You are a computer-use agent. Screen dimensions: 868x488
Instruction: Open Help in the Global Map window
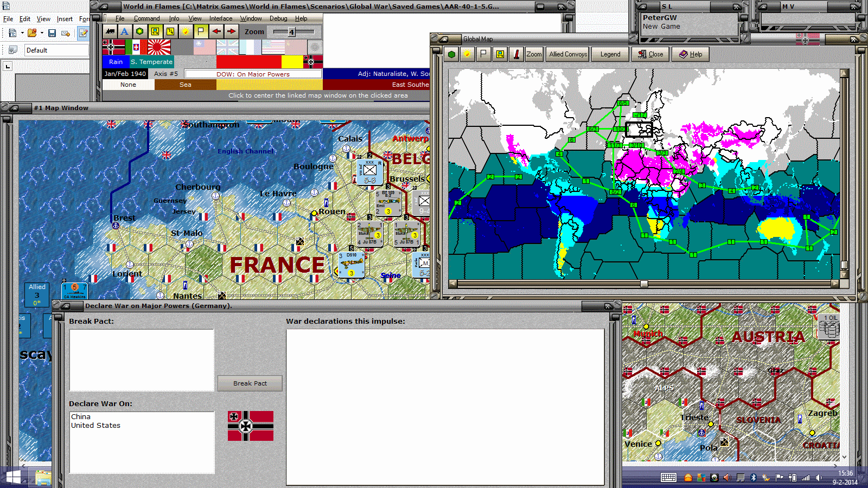(x=691, y=54)
